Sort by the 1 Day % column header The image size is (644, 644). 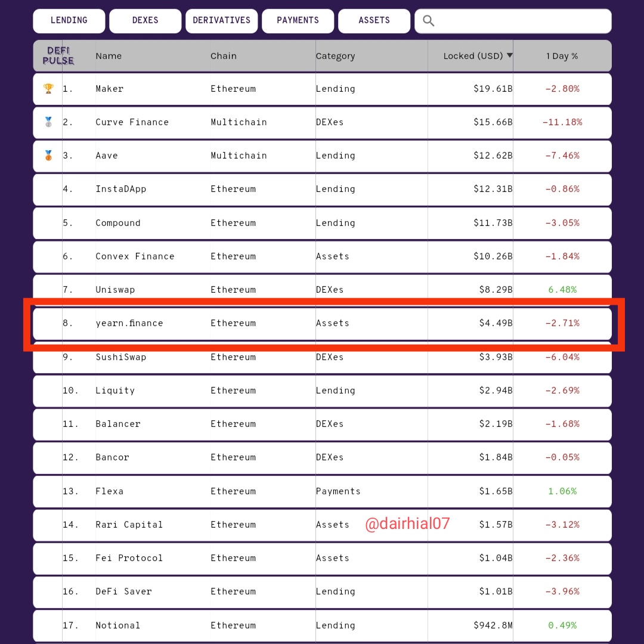[562, 56]
